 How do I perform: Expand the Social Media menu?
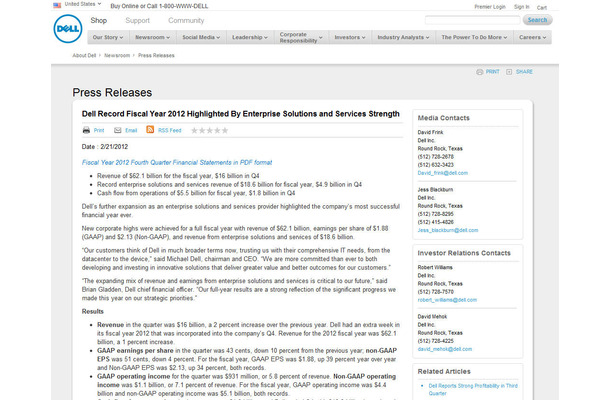201,37
